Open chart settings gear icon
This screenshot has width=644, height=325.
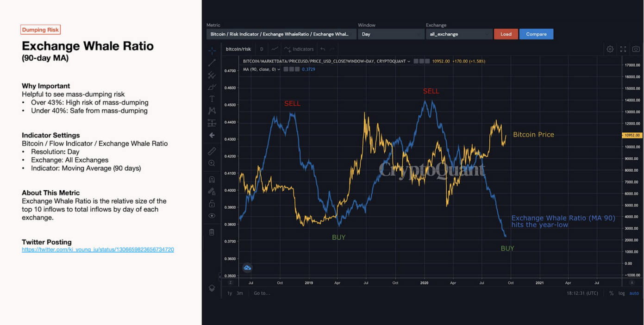610,49
